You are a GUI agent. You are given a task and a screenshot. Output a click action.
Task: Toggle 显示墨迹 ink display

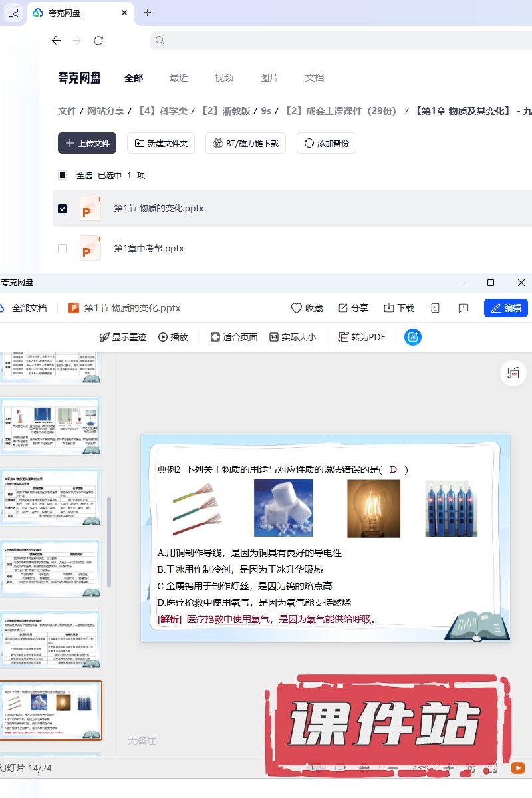coord(122,337)
